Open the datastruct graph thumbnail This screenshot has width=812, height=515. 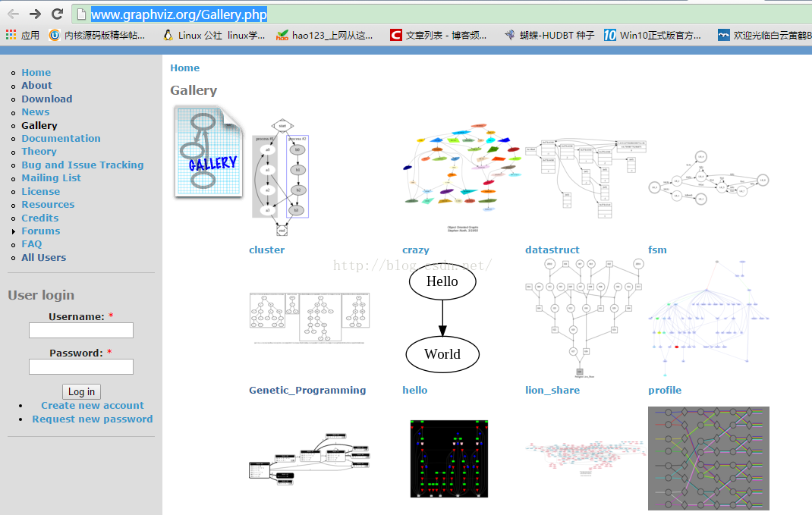[x=585, y=177]
